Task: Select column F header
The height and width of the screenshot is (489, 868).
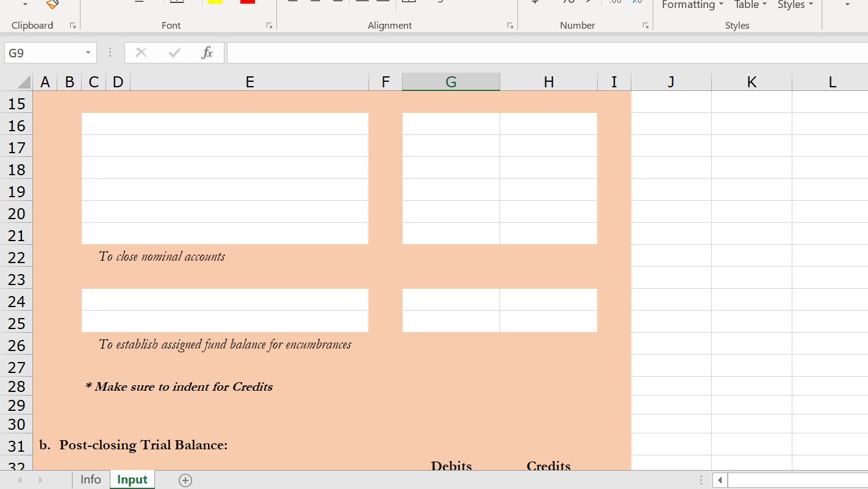Action: [386, 82]
